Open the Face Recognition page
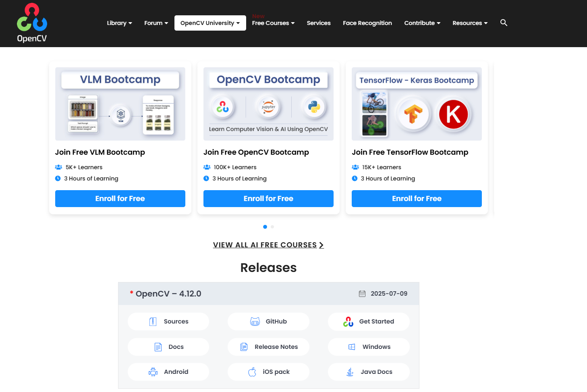This screenshot has width=587, height=392. coord(367,23)
